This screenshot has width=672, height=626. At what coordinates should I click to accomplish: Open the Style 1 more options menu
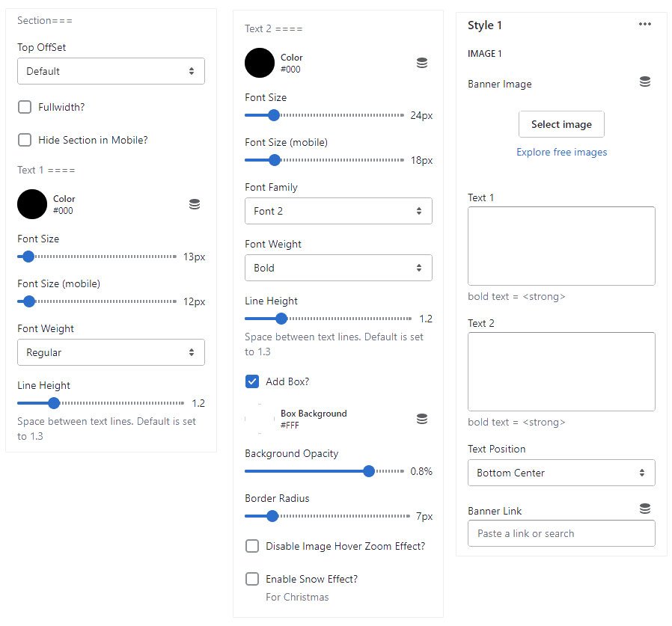645,25
